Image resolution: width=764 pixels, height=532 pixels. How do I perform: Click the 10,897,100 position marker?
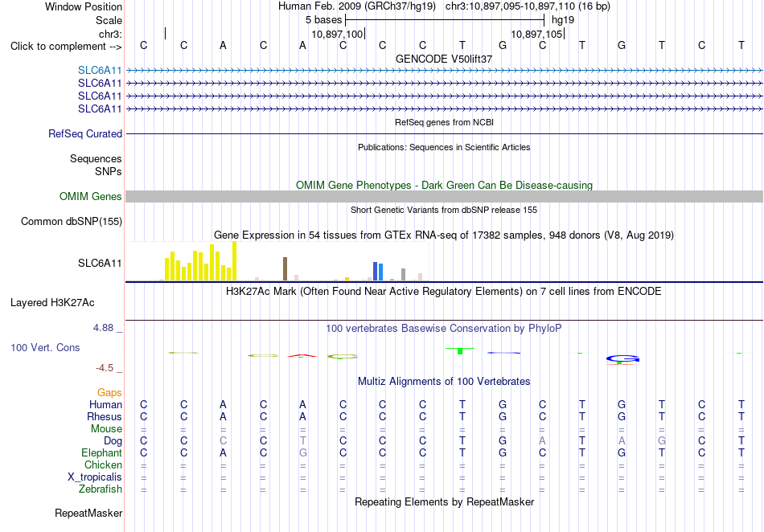337,34
